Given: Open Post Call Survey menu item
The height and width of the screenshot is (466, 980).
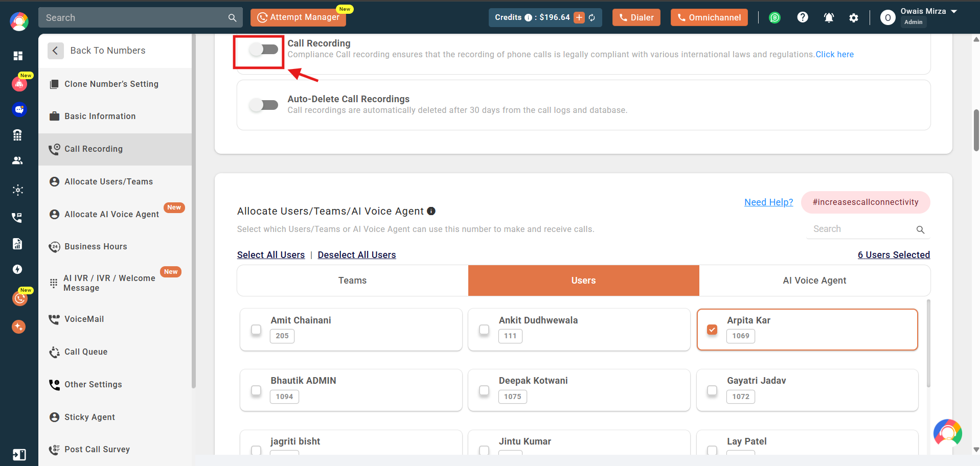Looking at the screenshot, I should coord(116,449).
